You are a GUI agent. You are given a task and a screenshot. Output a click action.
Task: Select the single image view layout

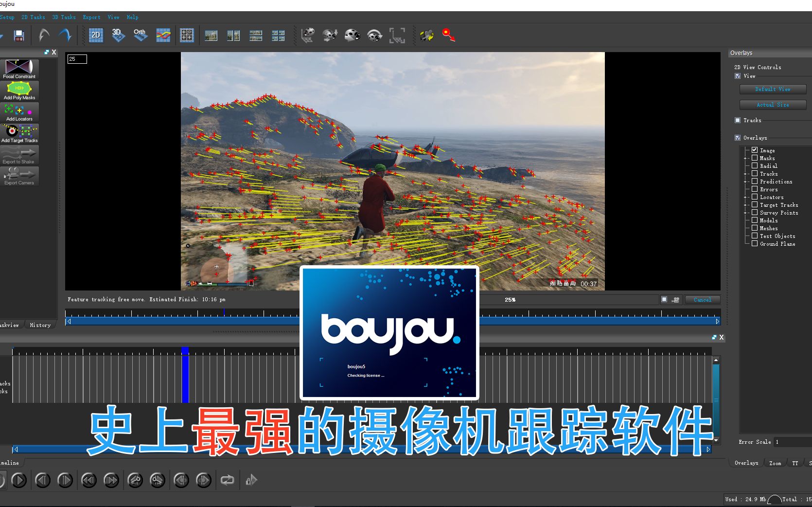coord(211,36)
